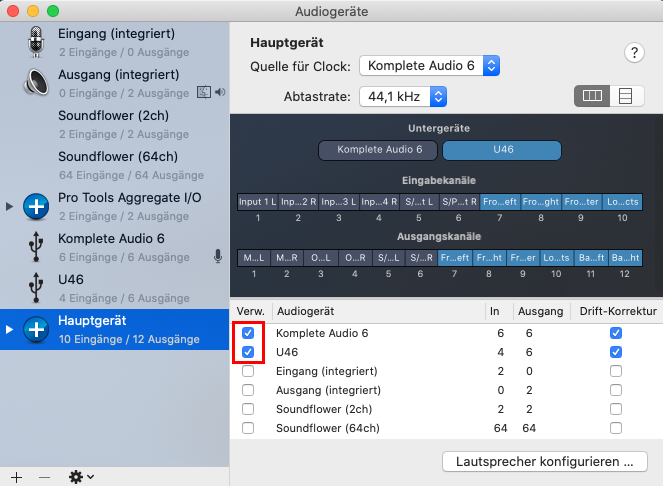The height and width of the screenshot is (486, 663).
Task: Click output channel 7 'Fr...eft'
Action: tap(455, 258)
